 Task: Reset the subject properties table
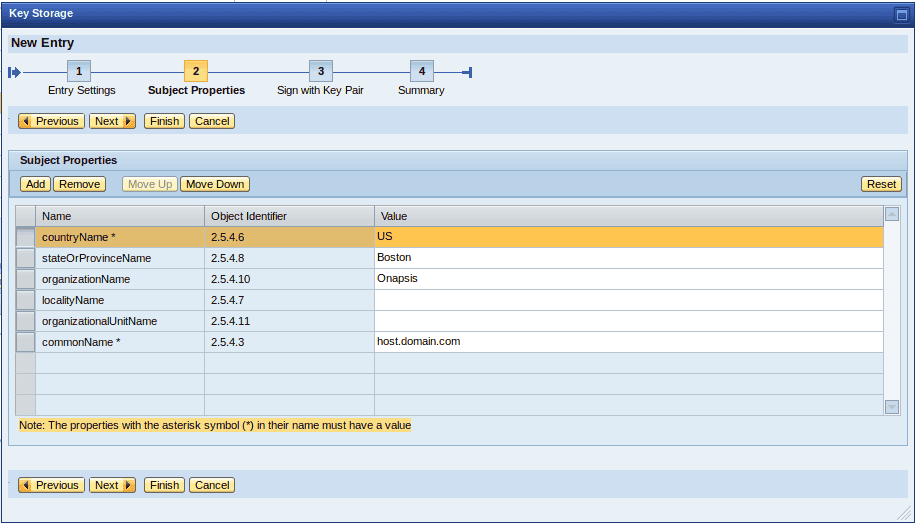click(x=881, y=184)
